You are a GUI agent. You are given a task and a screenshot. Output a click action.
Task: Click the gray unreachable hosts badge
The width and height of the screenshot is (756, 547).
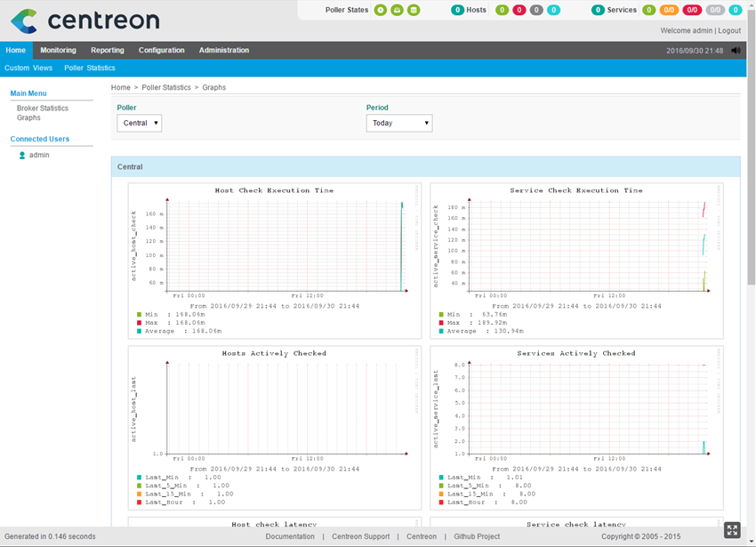tap(536, 11)
